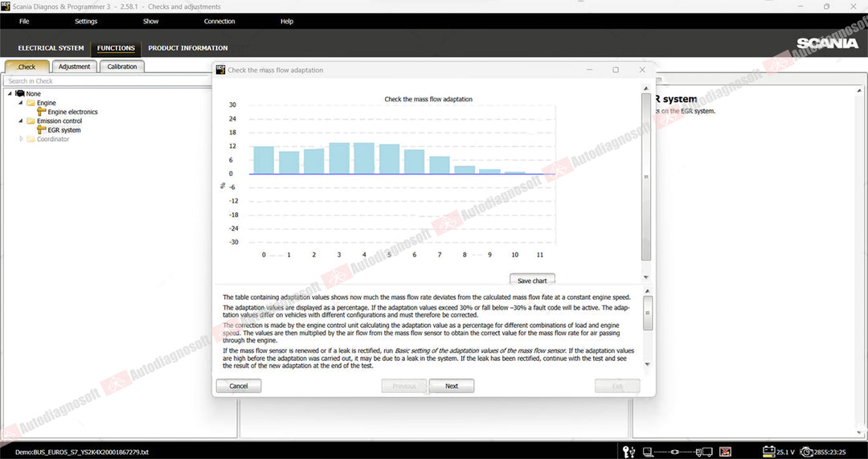This screenshot has width=868, height=459.
Task: Click the SDP3 application icon in title bar
Action: pos(6,6)
